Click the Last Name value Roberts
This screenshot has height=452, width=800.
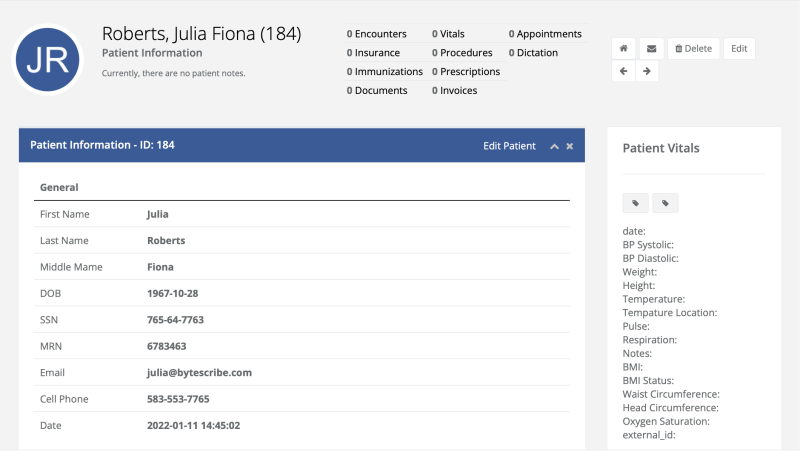point(166,240)
